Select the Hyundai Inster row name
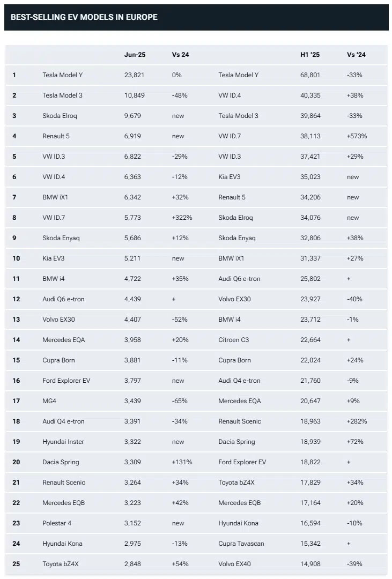 coord(63,442)
